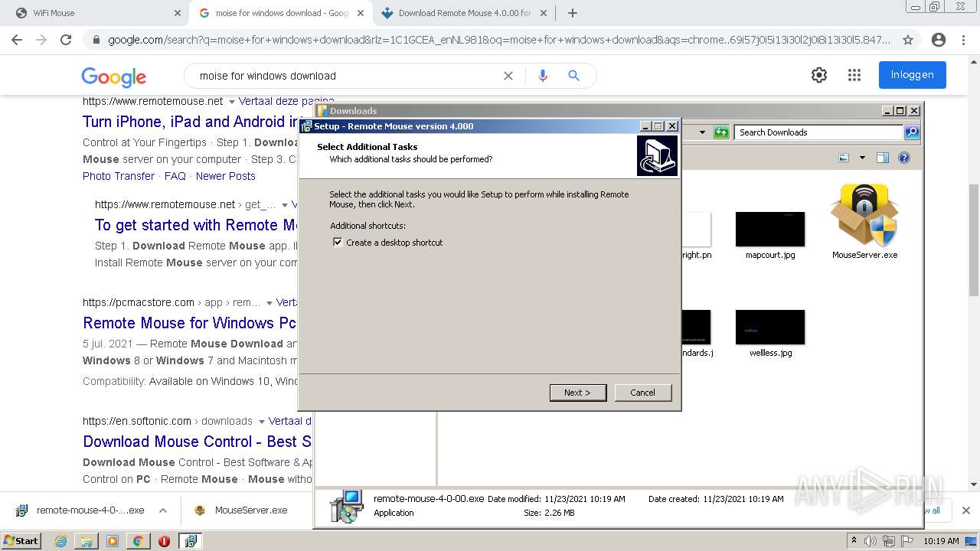980x551 pixels.
Task: Open a new Chrome tab
Action: pos(573,13)
